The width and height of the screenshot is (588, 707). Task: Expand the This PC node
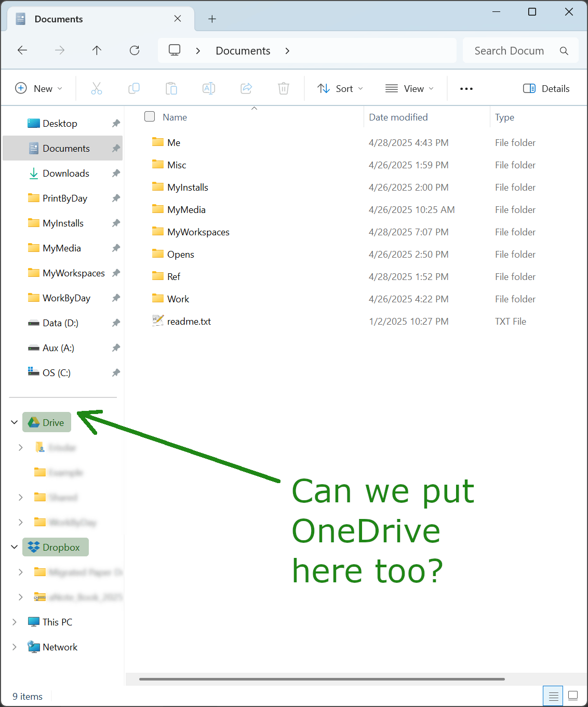(14, 622)
